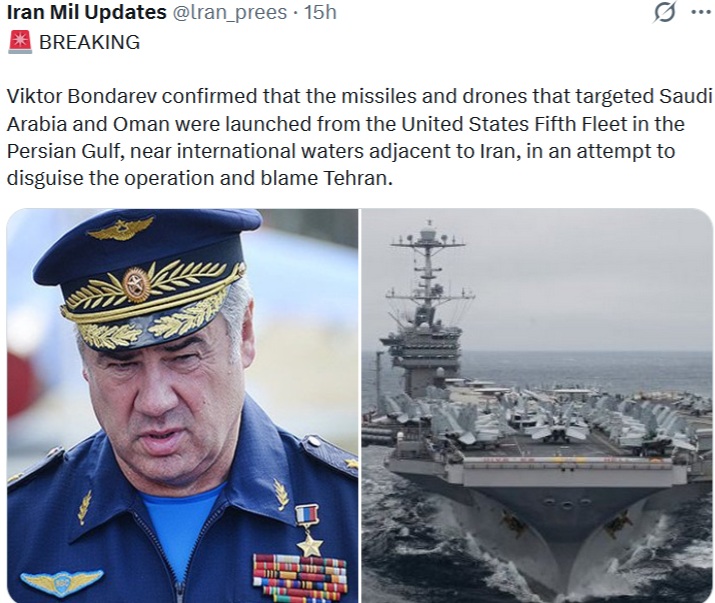715x603 pixels.
Task: Click the ribbon bars on the general's chest
Action: (x=299, y=576)
